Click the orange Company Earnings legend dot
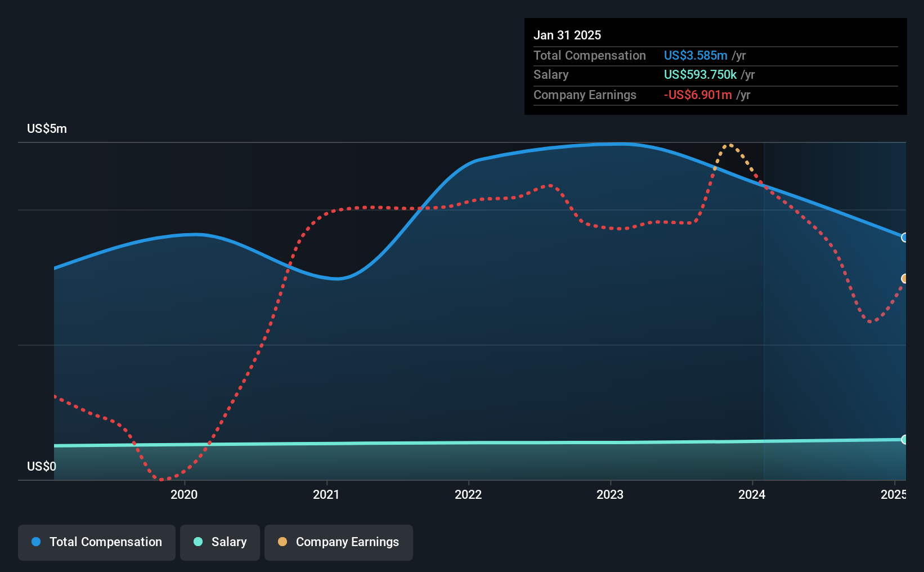Viewport: 924px width, 572px height. (x=282, y=542)
